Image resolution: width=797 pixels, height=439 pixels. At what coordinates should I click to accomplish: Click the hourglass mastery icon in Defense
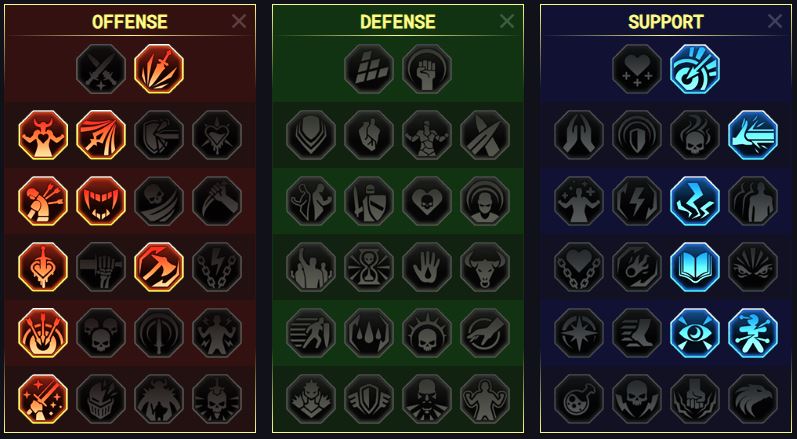point(369,267)
